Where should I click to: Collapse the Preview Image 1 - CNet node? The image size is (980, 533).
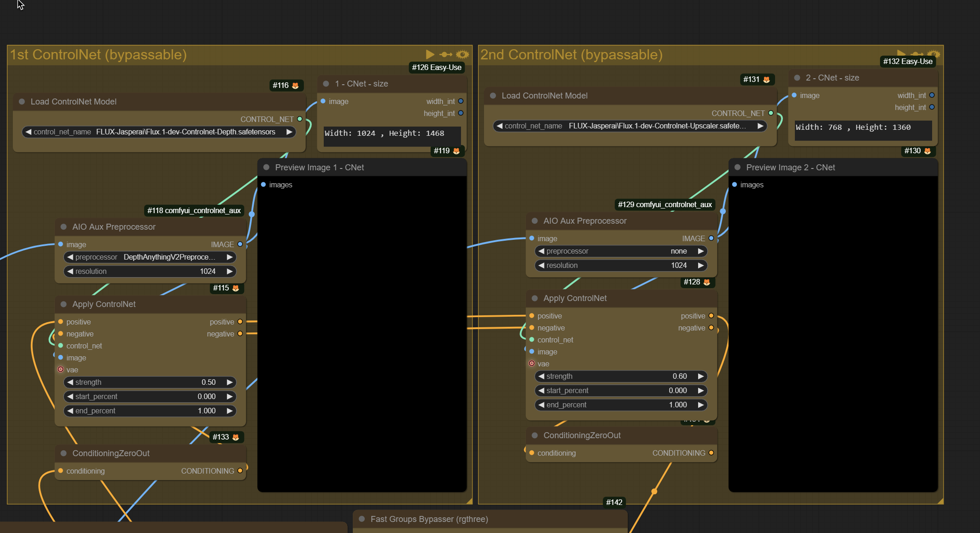(266, 168)
